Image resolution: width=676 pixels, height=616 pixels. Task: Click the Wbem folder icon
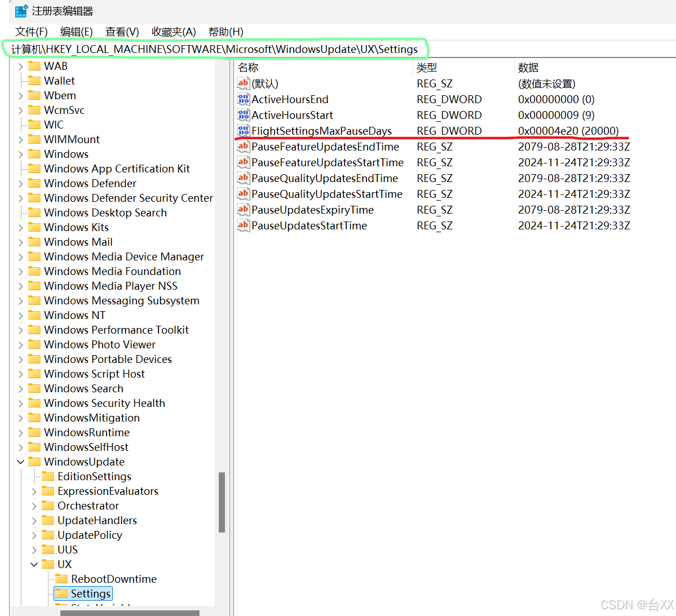click(x=34, y=95)
